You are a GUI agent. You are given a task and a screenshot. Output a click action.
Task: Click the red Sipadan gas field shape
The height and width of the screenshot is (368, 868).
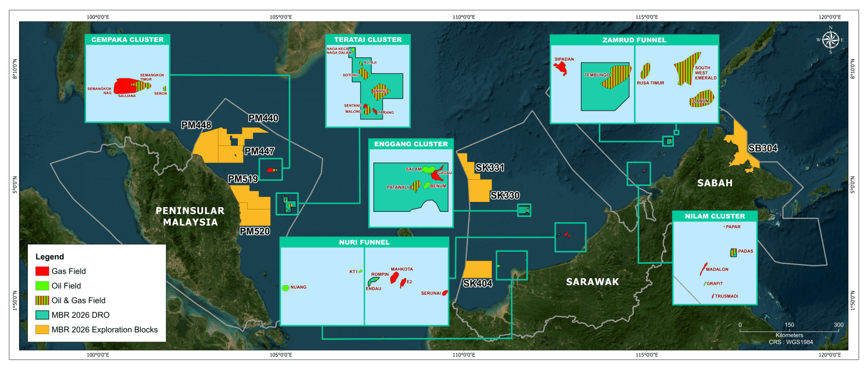click(x=561, y=68)
